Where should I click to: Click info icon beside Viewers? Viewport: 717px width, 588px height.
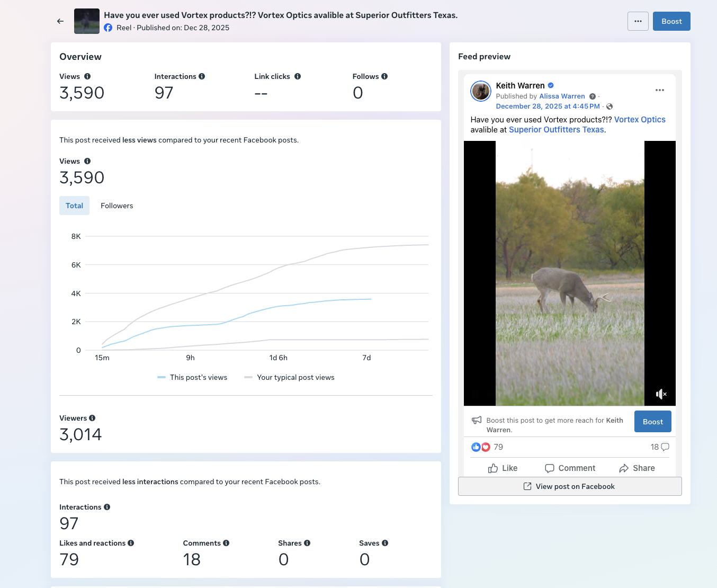coord(92,418)
